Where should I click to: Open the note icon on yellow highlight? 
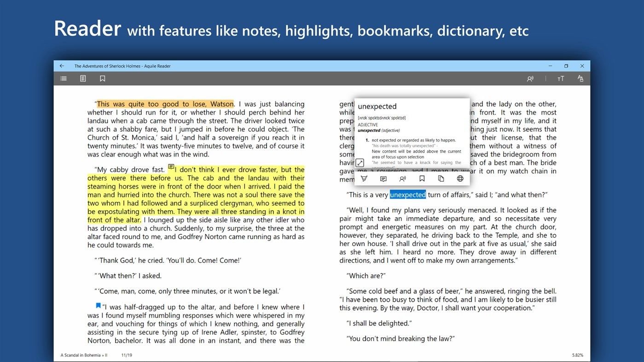[x=171, y=167]
